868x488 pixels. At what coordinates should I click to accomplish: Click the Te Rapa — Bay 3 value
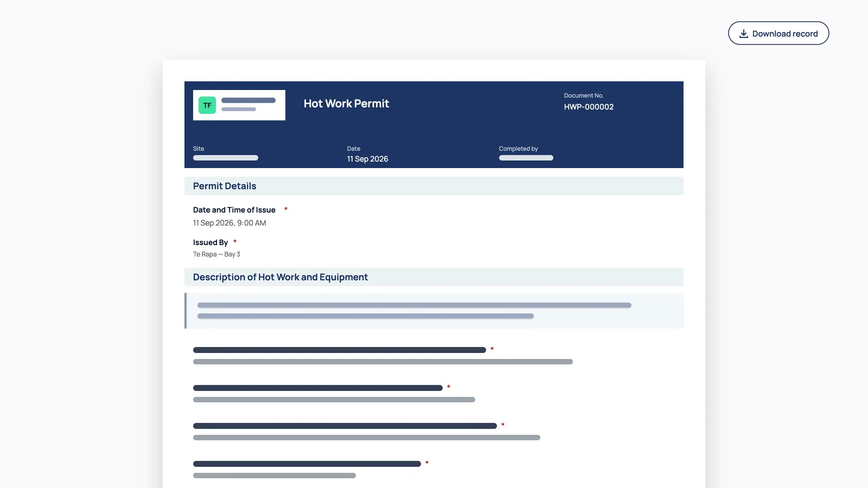[x=216, y=254]
